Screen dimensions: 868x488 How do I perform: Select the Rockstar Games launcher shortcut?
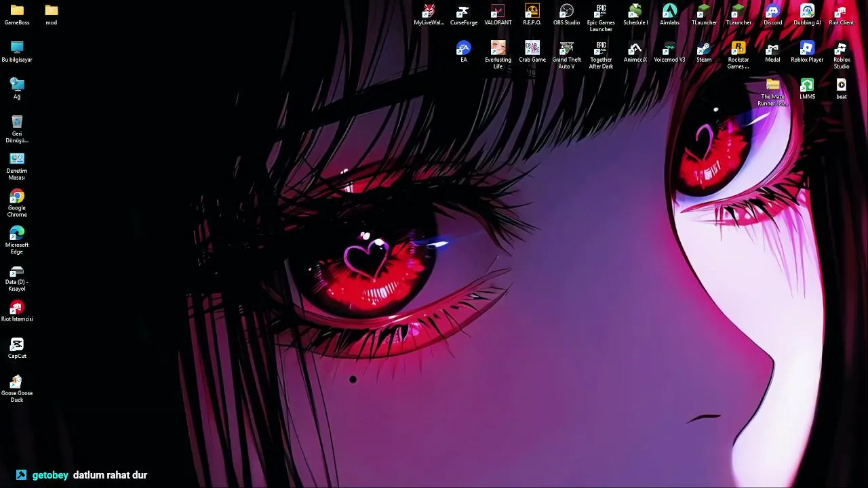click(738, 55)
